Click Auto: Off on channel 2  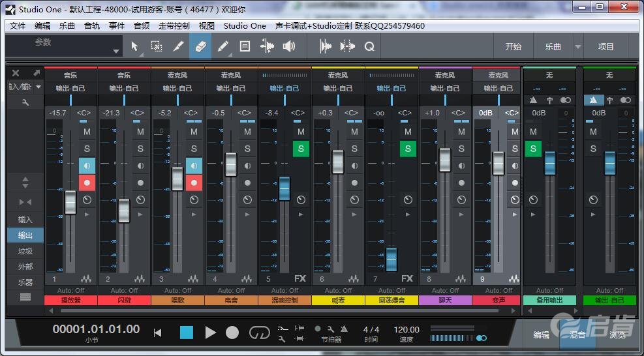point(124,290)
